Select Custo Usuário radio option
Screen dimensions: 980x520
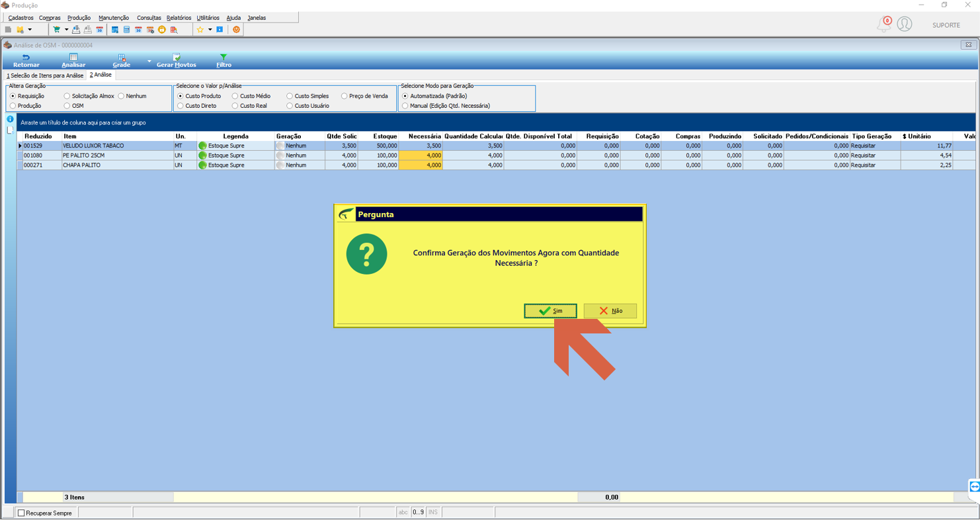pyautogui.click(x=308, y=106)
